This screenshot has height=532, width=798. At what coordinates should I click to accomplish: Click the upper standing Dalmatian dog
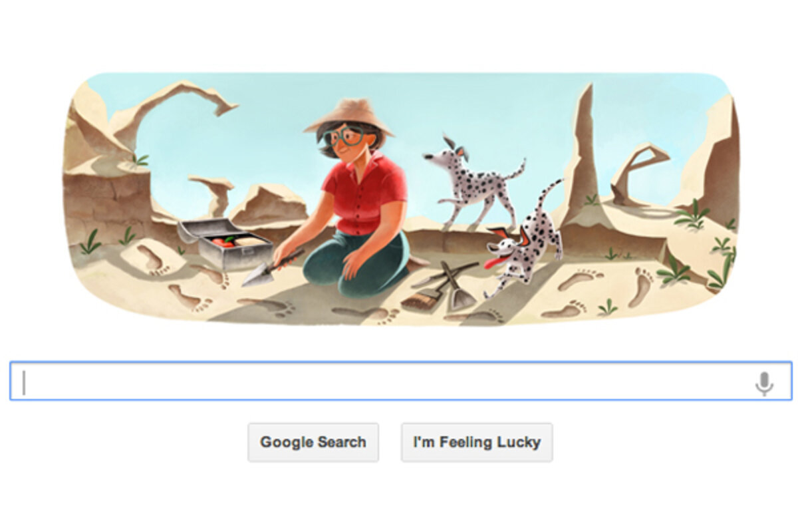(473, 182)
